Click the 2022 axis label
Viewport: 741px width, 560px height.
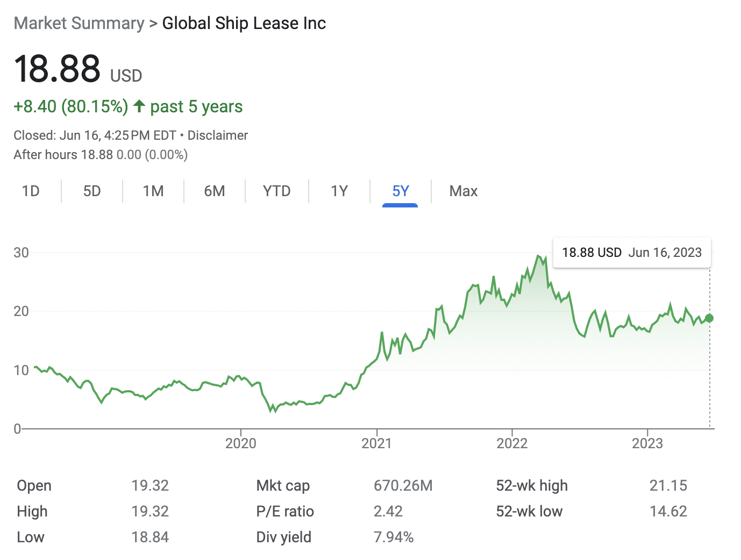(x=512, y=443)
